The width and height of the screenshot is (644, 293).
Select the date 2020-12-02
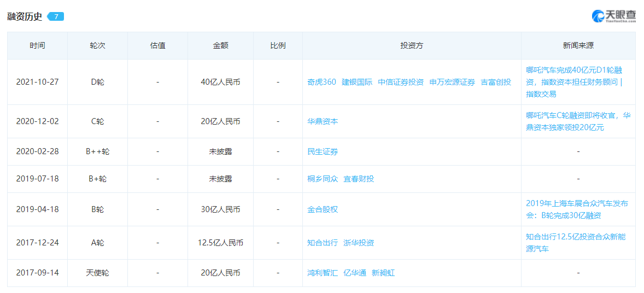[x=37, y=121]
